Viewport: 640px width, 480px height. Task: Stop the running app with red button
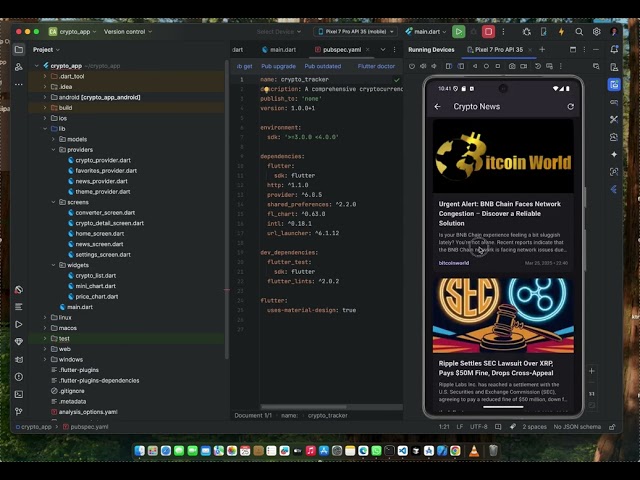point(488,31)
